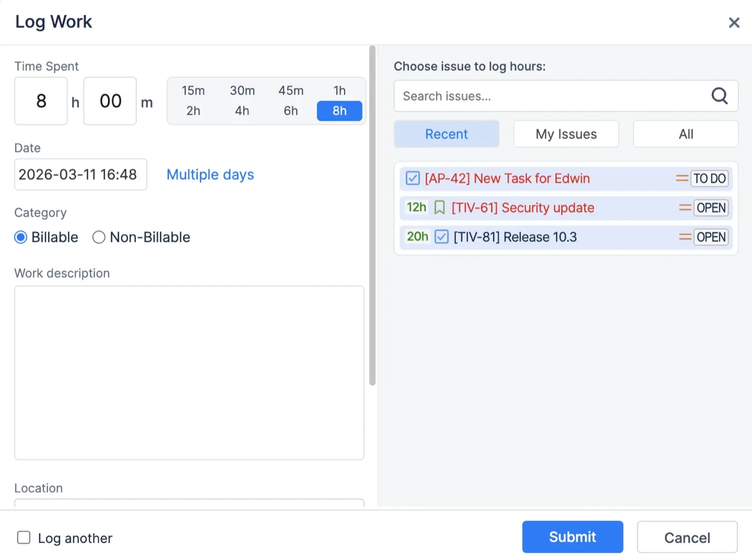Click the priority icon for AP-42 New Task

(x=682, y=178)
